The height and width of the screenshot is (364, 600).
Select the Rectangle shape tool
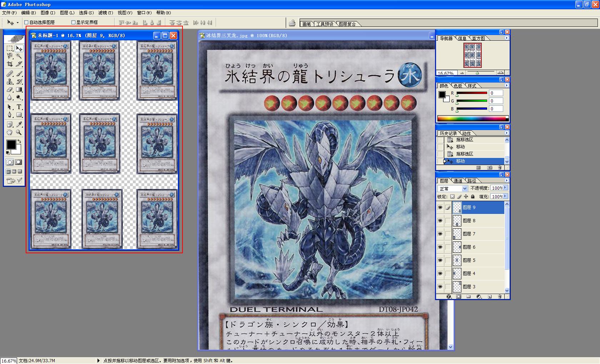click(x=19, y=115)
